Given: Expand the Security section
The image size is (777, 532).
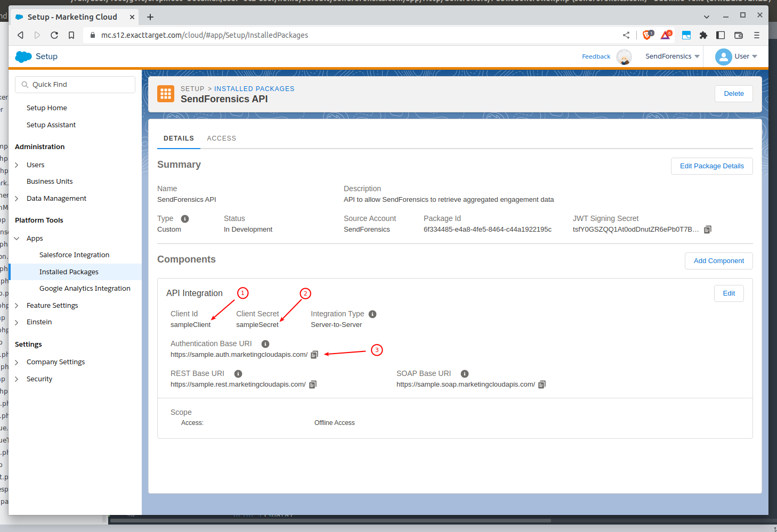Looking at the screenshot, I should (x=17, y=379).
